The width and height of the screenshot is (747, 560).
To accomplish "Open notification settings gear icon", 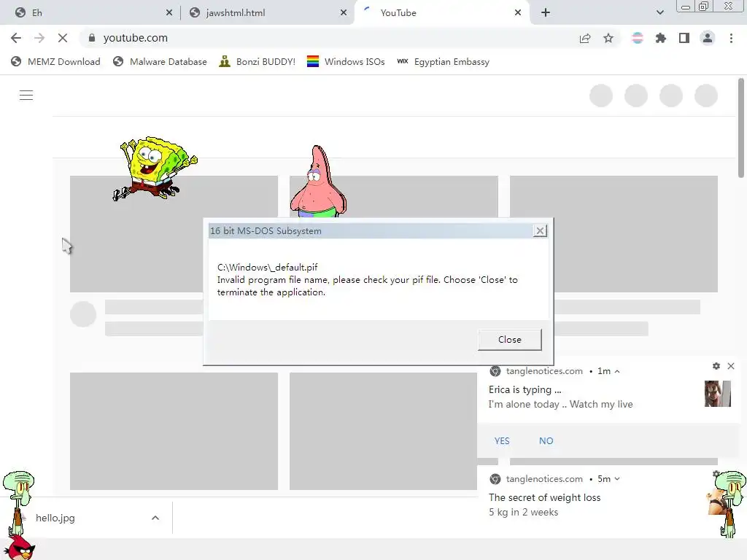I will [x=716, y=366].
